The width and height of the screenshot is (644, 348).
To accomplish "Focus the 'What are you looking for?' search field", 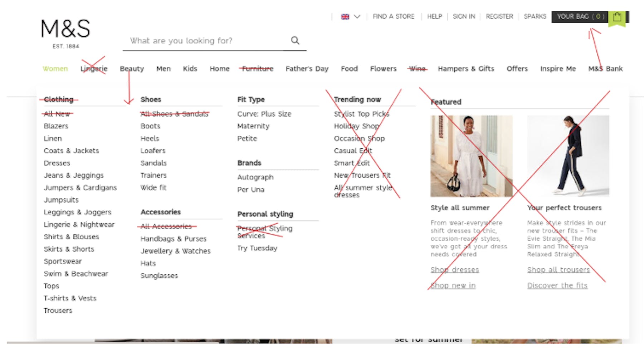I will 214,41.
